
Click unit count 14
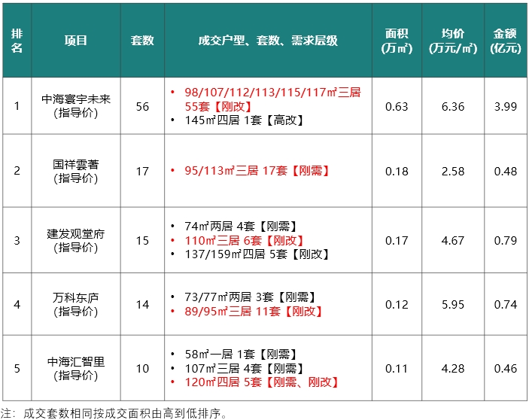click(142, 305)
